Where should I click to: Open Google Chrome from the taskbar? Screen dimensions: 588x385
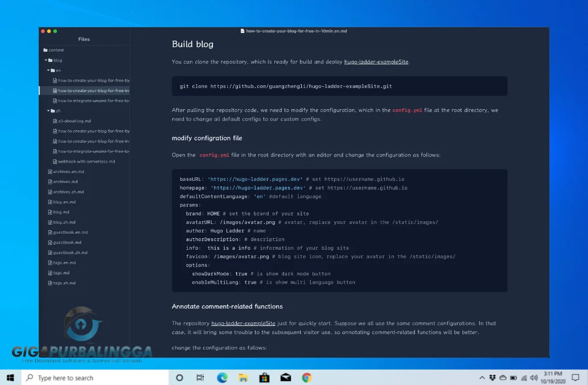click(306, 377)
